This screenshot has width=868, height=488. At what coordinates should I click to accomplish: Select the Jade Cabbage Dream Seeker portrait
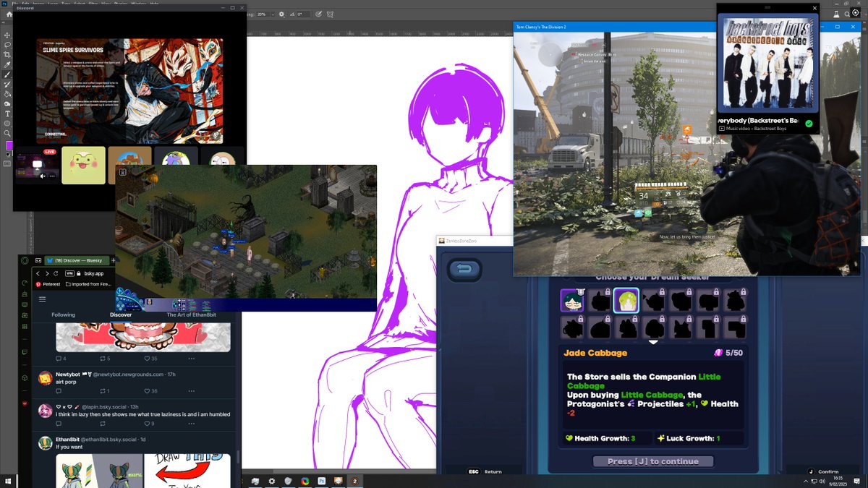pos(626,300)
